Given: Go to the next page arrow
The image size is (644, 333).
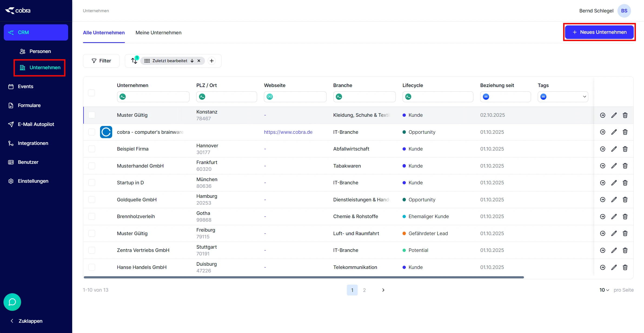Looking at the screenshot, I should tap(383, 290).
